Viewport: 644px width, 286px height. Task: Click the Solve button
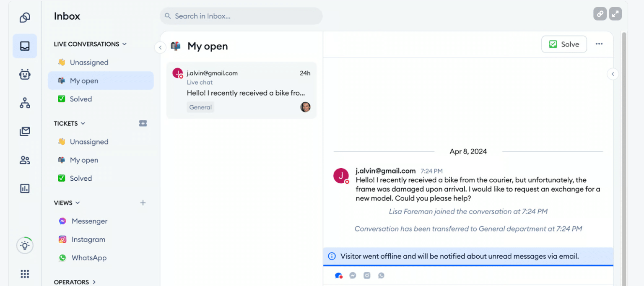point(564,44)
